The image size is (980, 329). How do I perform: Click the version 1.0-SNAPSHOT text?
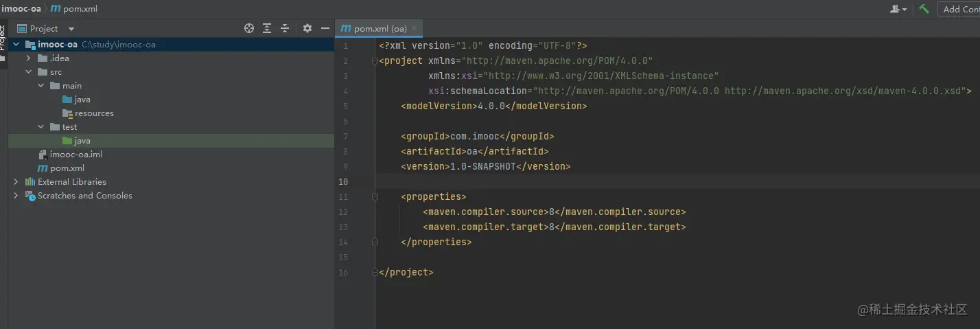486,166
